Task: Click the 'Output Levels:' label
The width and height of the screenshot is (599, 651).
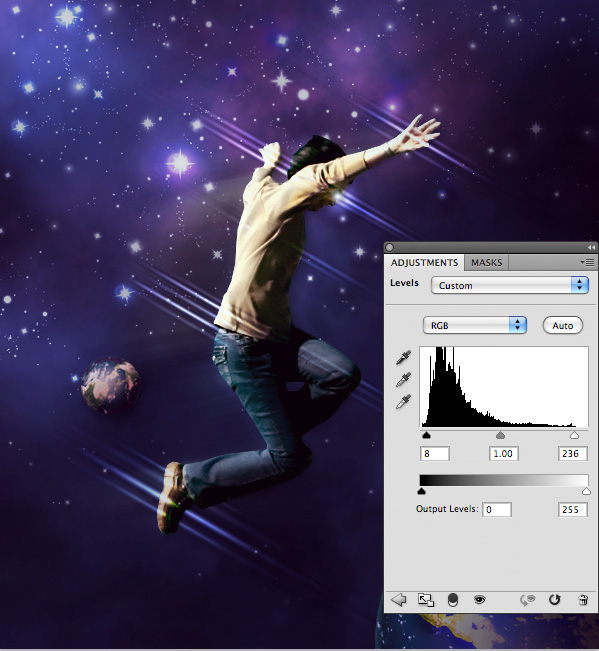Action: coord(447,509)
